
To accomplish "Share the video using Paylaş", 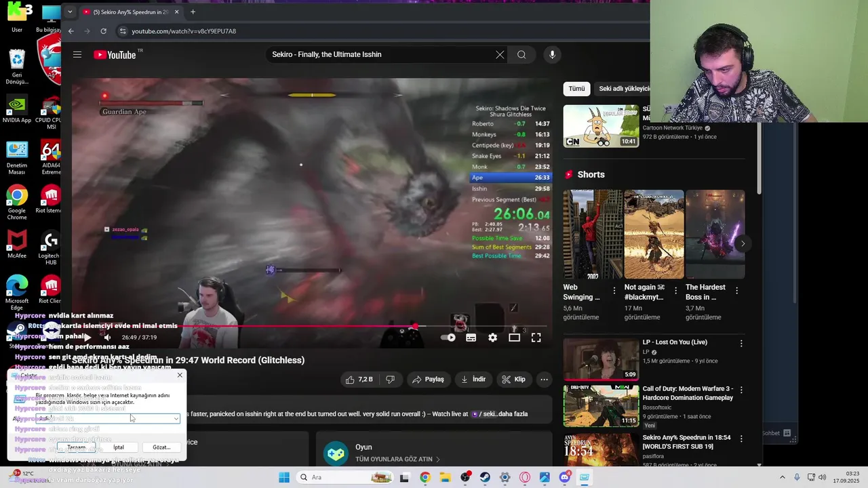I will (x=428, y=380).
